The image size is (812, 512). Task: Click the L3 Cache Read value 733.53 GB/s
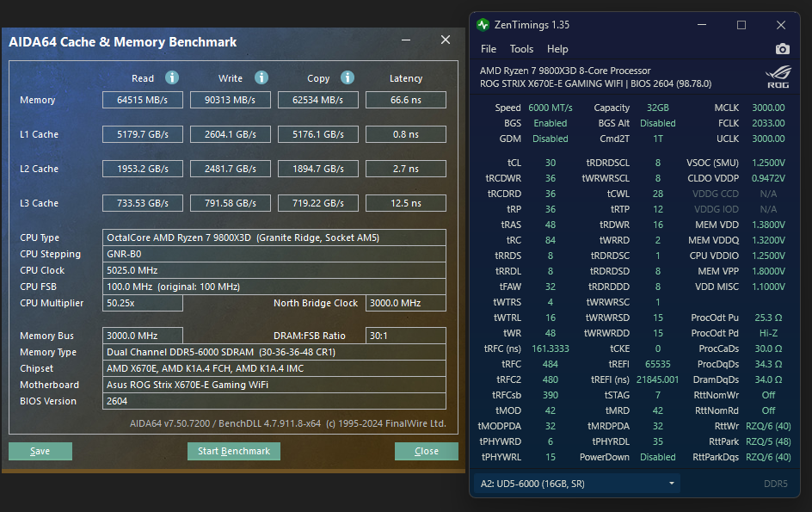[x=143, y=203]
